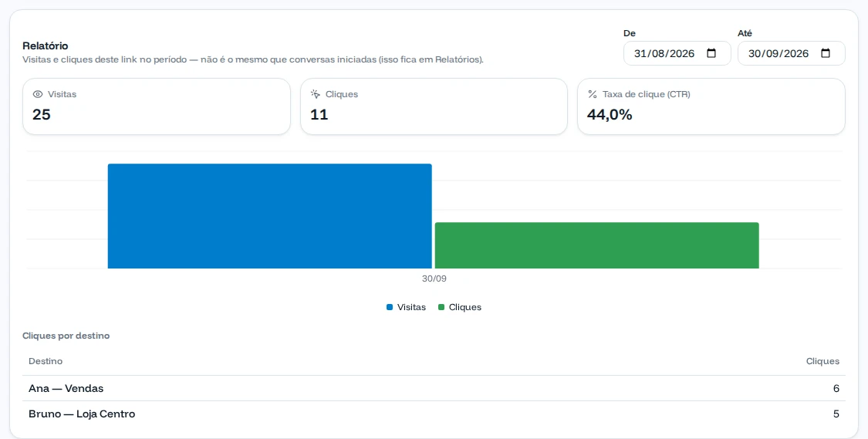868x439 pixels.
Task: Click the percent icon beside Taxa de clique
Action: tap(593, 94)
